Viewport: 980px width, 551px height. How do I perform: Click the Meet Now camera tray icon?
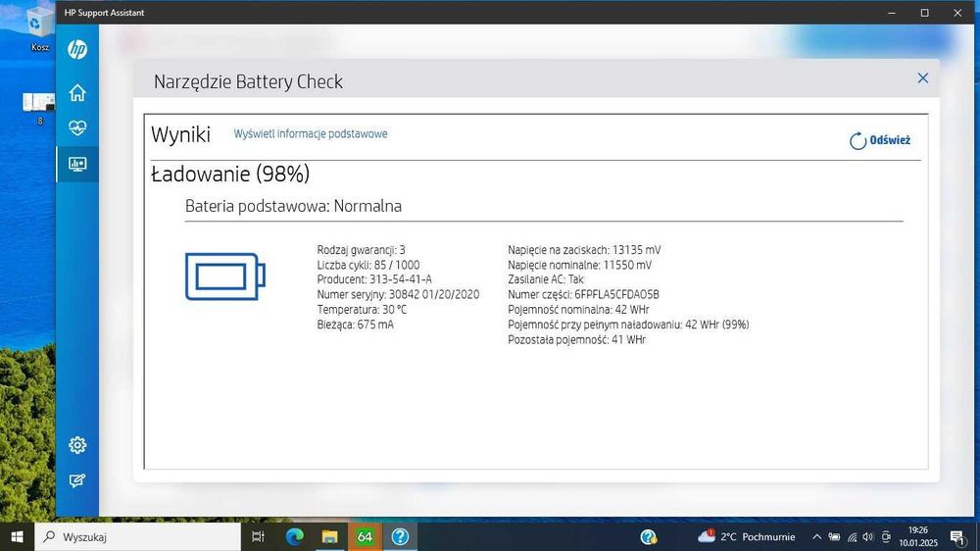click(x=886, y=536)
